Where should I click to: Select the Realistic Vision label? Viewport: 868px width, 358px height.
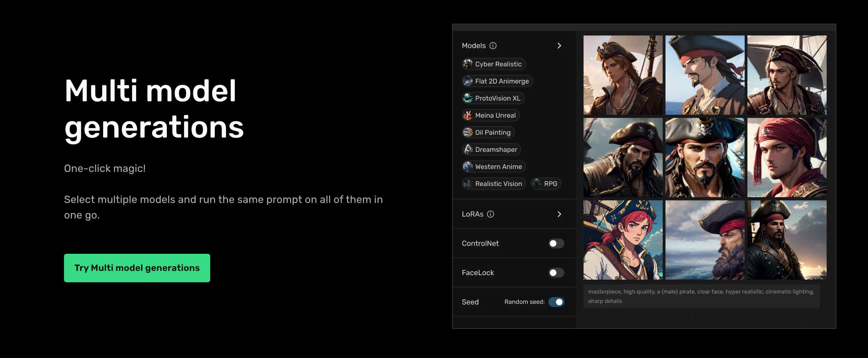coord(498,184)
